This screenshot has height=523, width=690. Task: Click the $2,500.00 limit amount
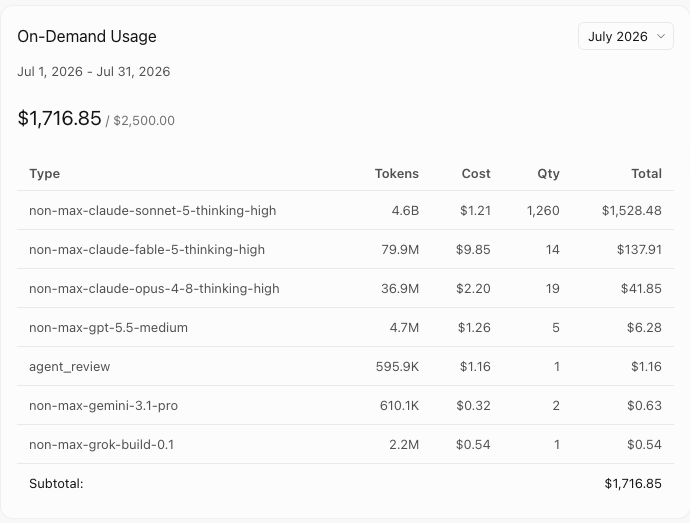pyautogui.click(x=144, y=120)
